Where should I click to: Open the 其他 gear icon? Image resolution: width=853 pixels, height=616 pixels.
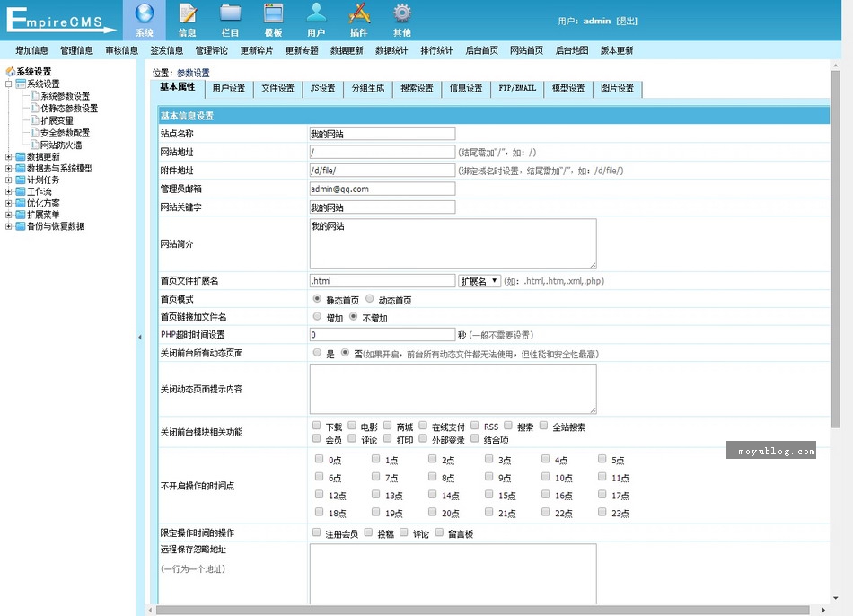pos(402,13)
